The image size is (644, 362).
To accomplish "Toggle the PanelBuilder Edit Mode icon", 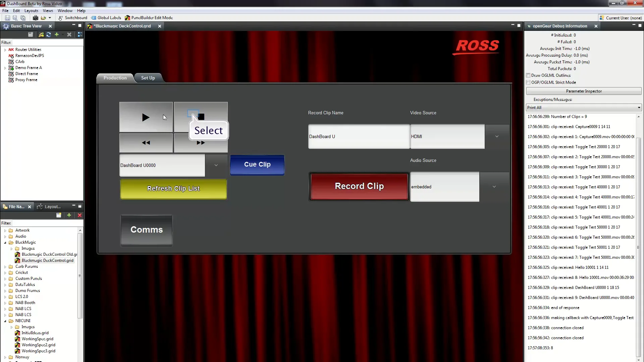I will (128, 18).
